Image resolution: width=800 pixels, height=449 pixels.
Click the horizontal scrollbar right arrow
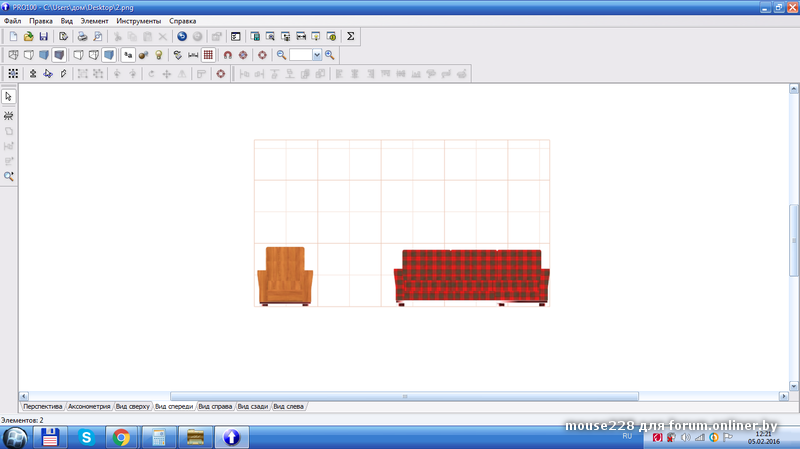point(784,396)
